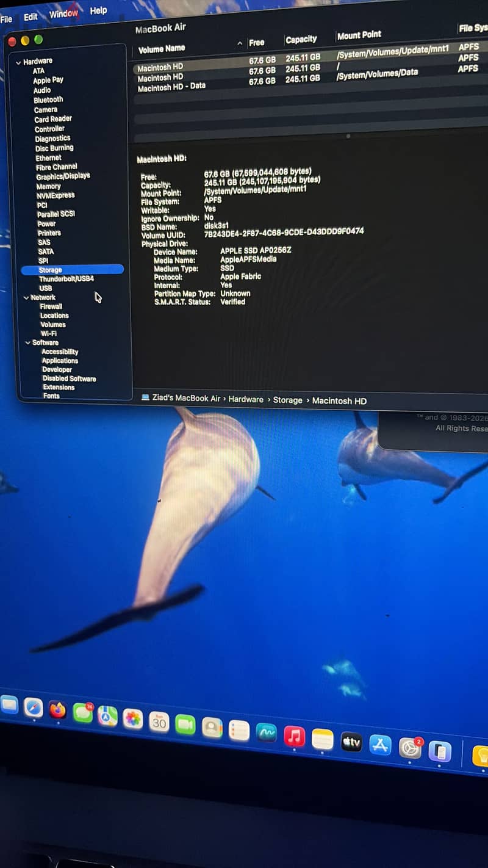This screenshot has height=868, width=488.
Task: Collapse the Software section in the sidebar
Action: (x=28, y=343)
